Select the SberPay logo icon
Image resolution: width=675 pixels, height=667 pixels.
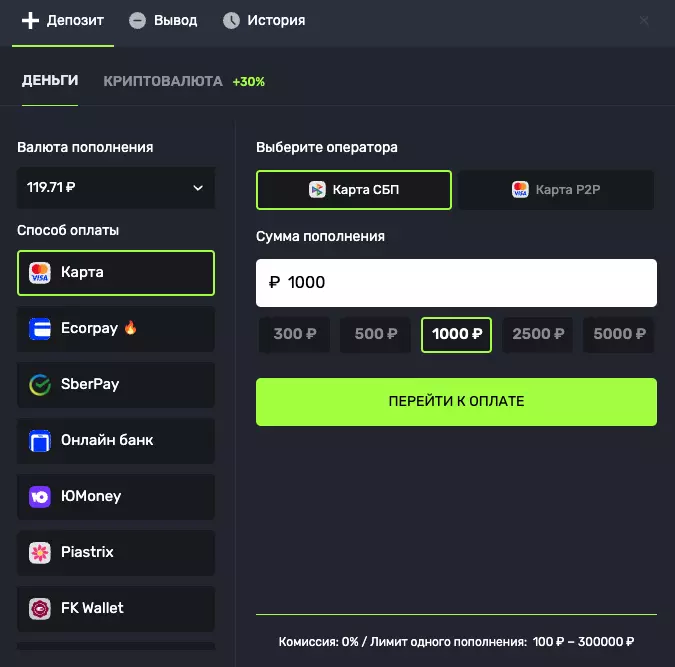[x=40, y=384]
